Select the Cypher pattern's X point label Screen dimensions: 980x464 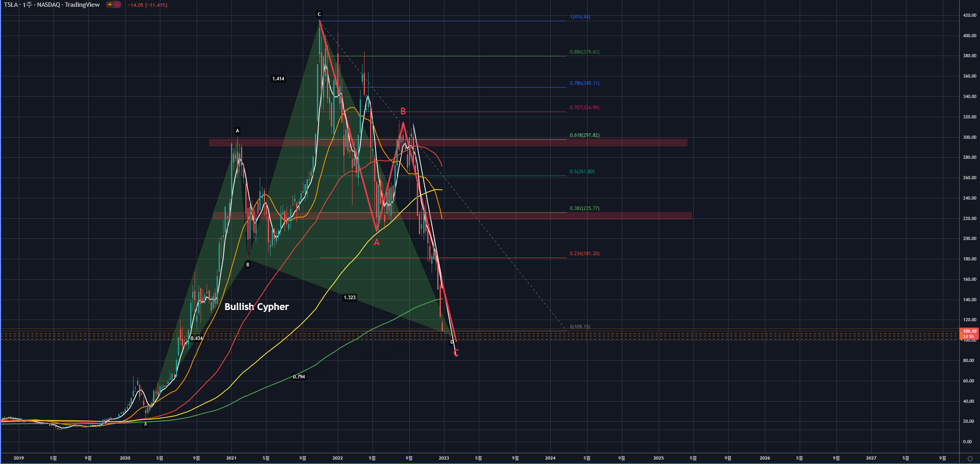coord(145,424)
